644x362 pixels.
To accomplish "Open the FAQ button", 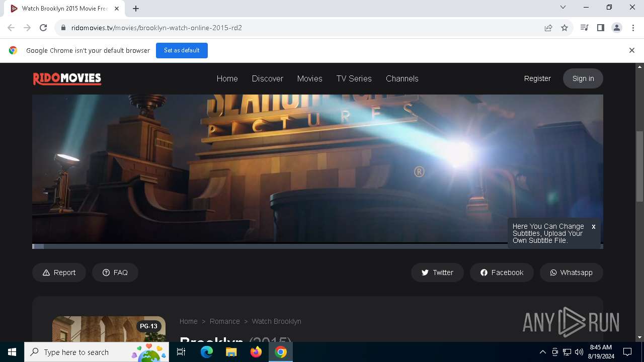I will coord(115,273).
